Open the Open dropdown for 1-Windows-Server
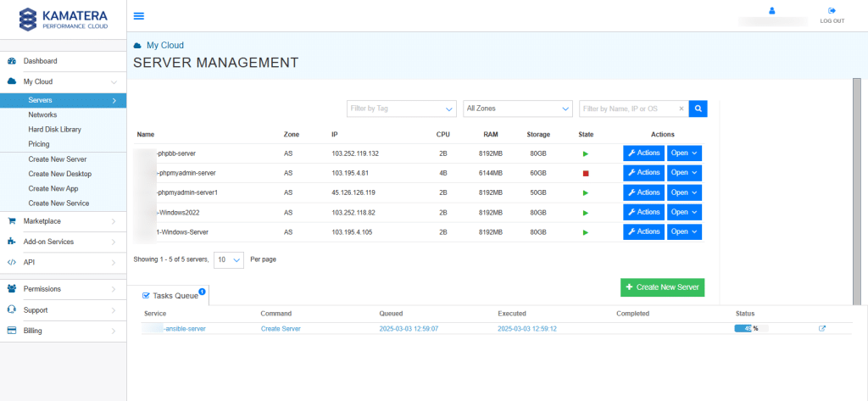 pos(684,231)
